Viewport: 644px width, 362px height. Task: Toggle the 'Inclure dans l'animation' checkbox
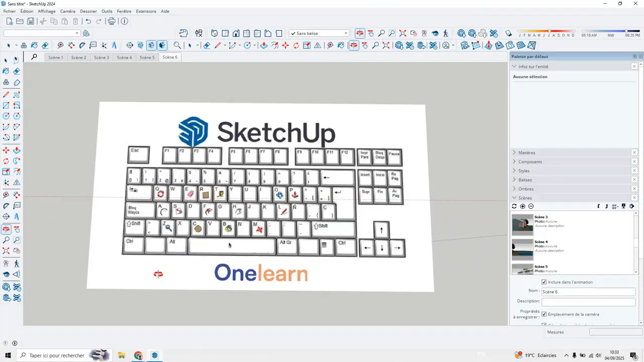click(544, 282)
